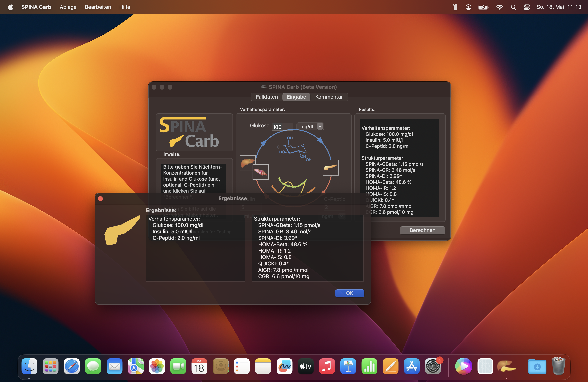Open the Trash in the dock
The height and width of the screenshot is (382, 588).
coord(558,366)
